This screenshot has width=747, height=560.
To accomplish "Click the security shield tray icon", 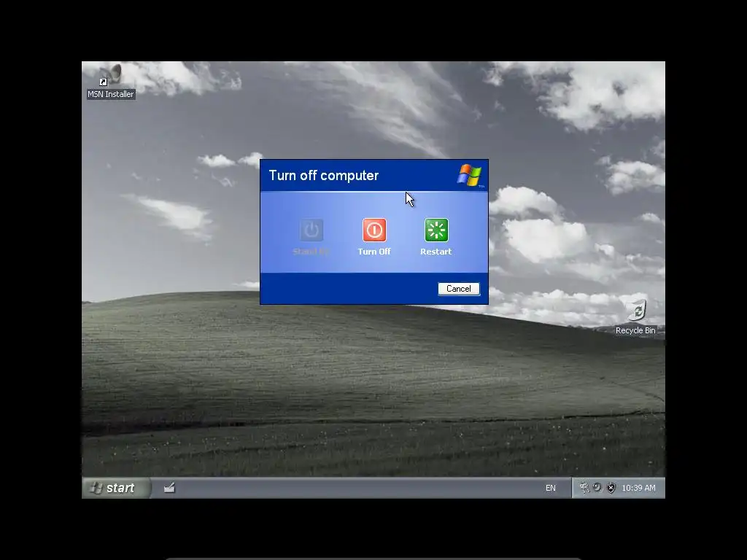I will tap(611, 488).
